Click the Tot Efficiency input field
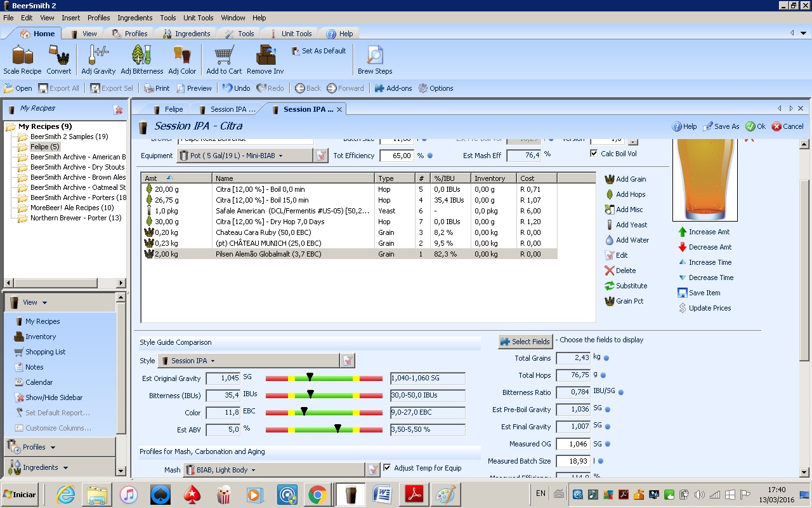Screen dimensions: 812x508 click(397, 156)
